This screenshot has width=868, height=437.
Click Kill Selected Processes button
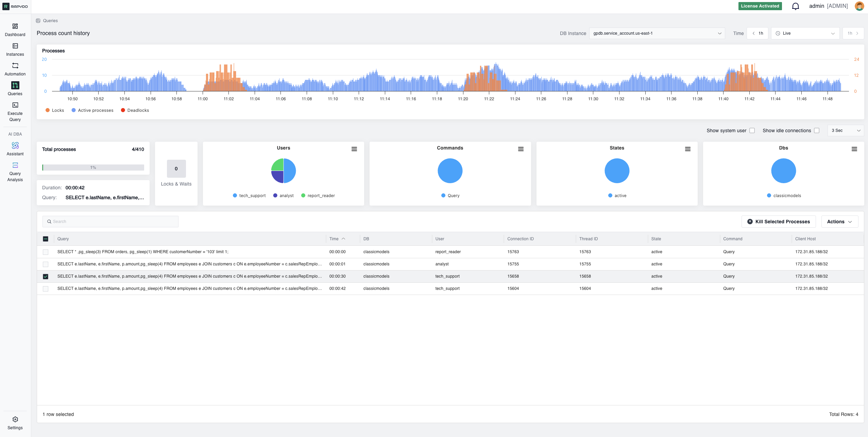coord(778,222)
